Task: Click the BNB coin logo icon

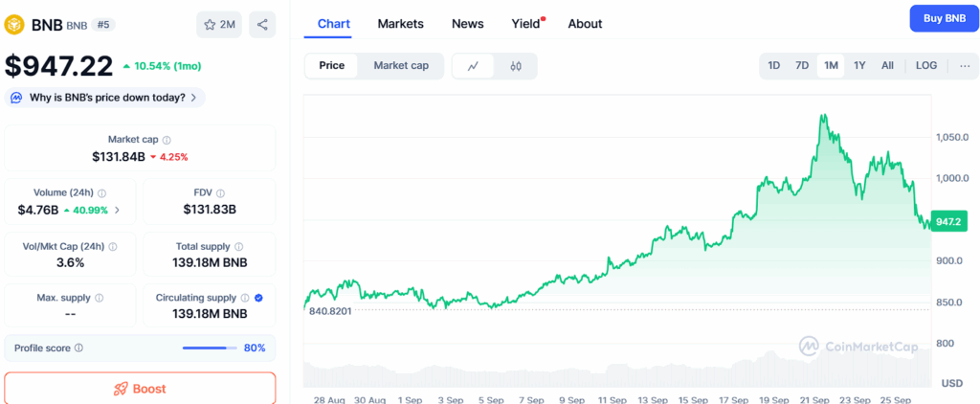Action: click(13, 24)
